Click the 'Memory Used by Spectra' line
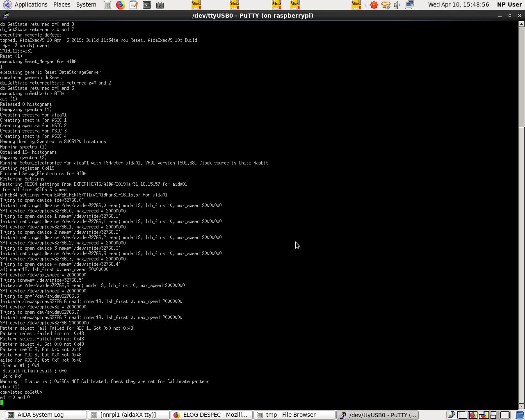Screen dimensions: 525x420 click(x=53, y=142)
